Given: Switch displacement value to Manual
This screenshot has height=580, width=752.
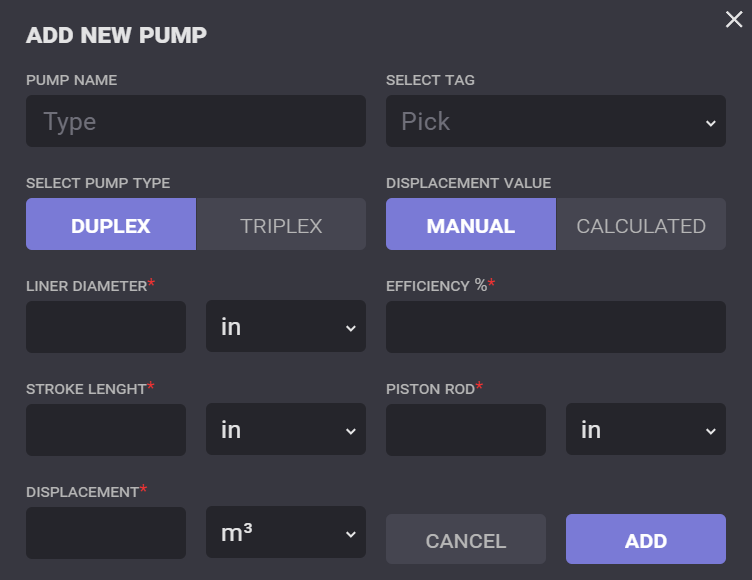Looking at the screenshot, I should [x=471, y=225].
